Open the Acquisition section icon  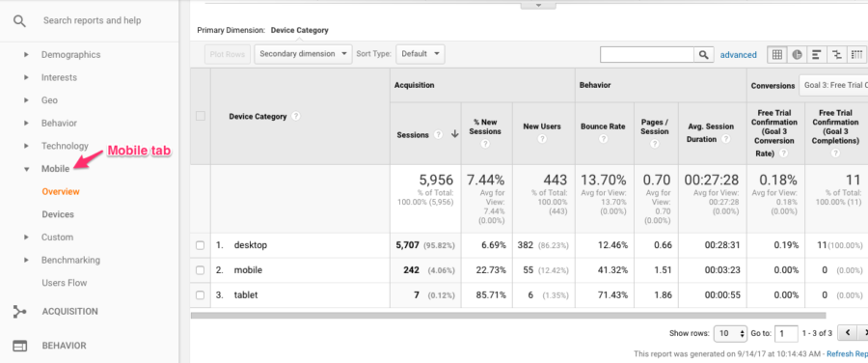pos(20,312)
